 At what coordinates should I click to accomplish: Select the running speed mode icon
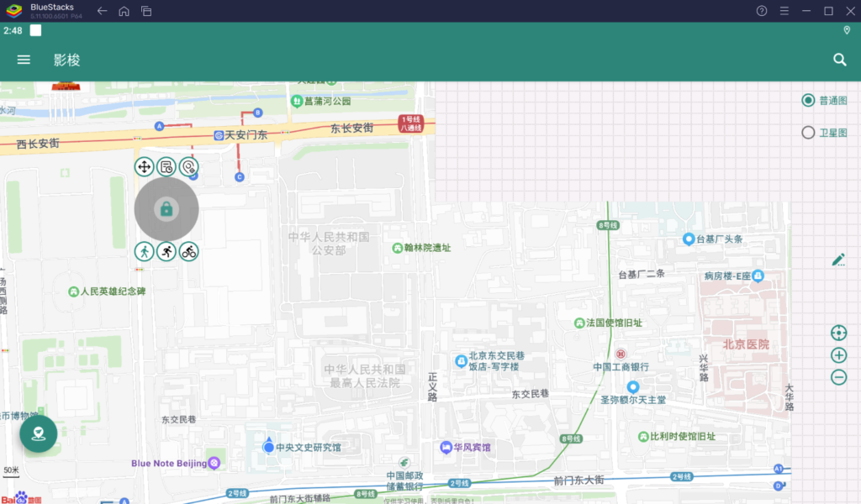click(166, 250)
